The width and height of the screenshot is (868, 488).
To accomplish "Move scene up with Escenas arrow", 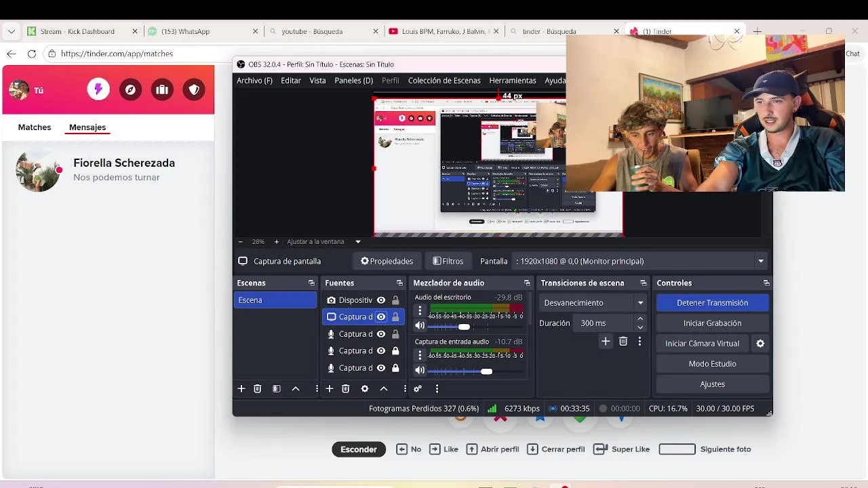I will pyautogui.click(x=296, y=388).
